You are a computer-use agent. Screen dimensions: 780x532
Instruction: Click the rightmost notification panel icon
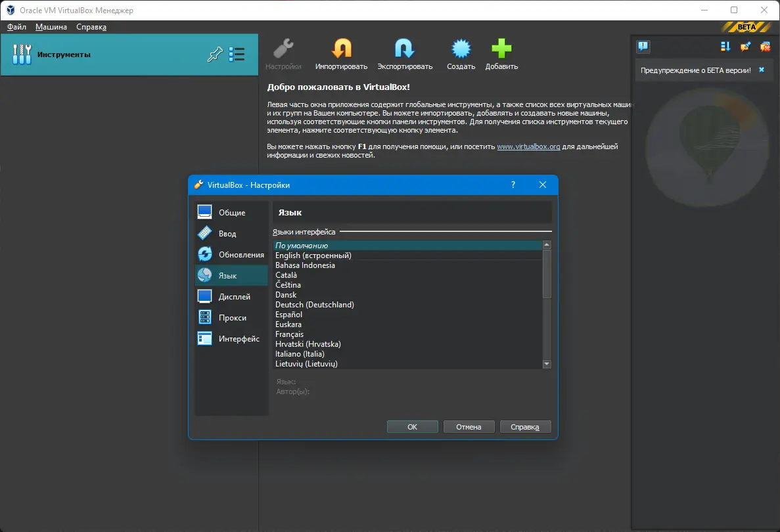pyautogui.click(x=765, y=47)
